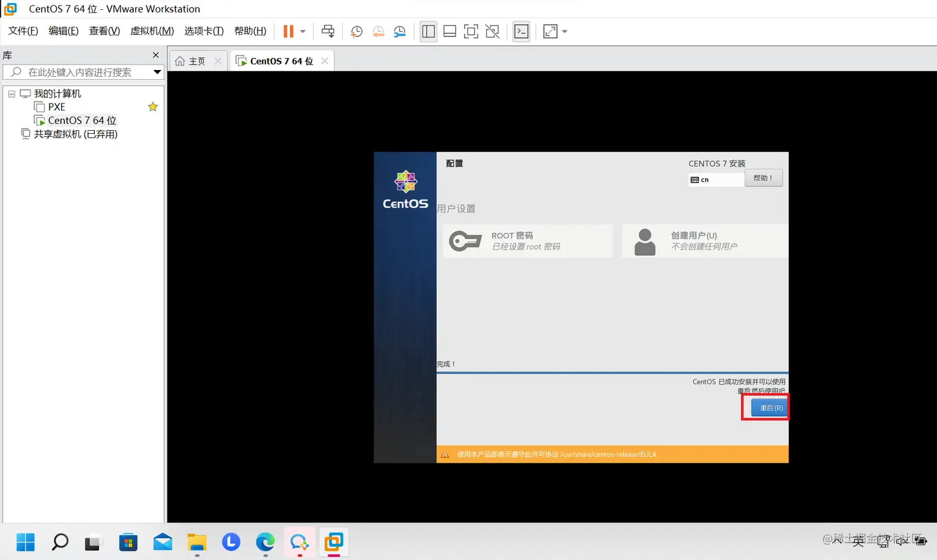Open the Windows Start menu

click(25, 543)
